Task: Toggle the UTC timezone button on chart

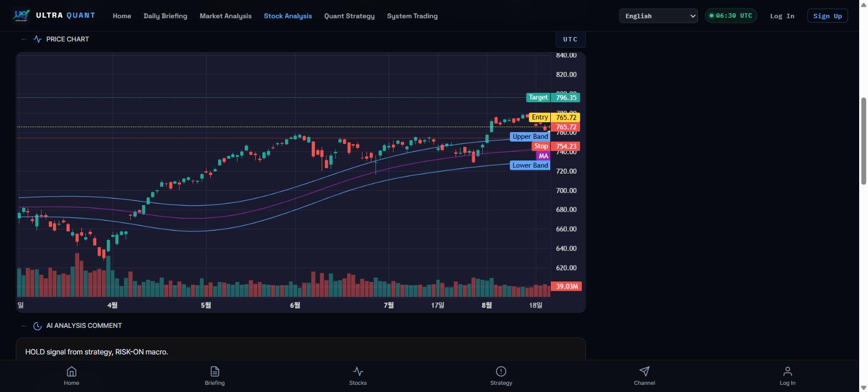Action: click(x=570, y=39)
